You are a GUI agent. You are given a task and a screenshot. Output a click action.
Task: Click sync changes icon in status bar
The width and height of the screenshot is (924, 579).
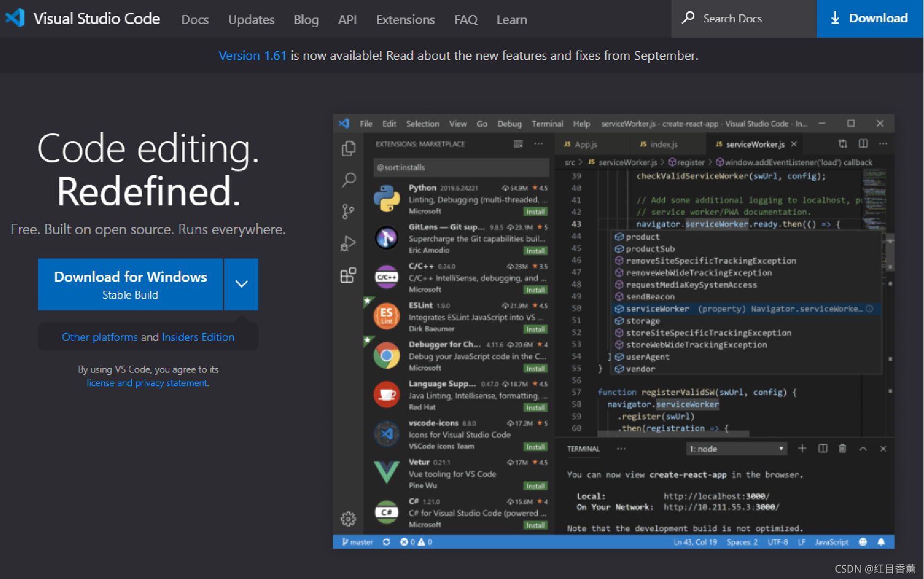pos(387,542)
